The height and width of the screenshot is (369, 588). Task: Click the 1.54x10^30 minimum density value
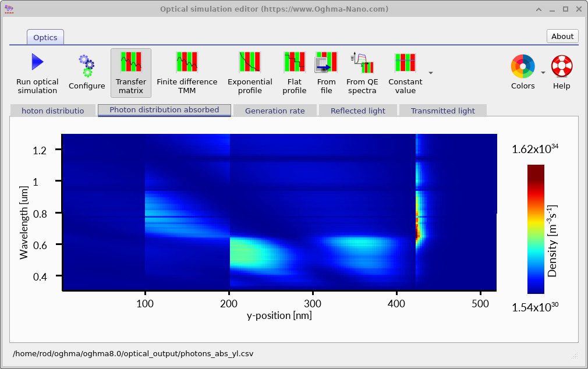point(535,307)
